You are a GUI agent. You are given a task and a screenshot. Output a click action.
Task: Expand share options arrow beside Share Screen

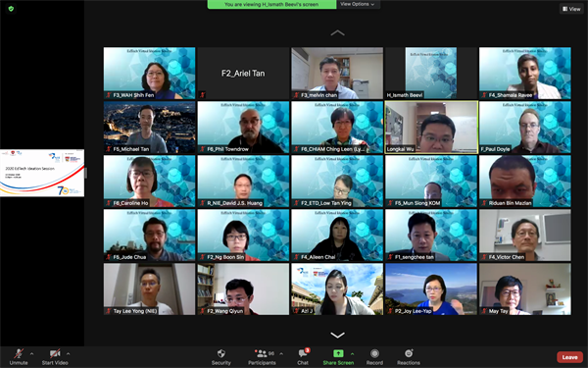click(352, 353)
